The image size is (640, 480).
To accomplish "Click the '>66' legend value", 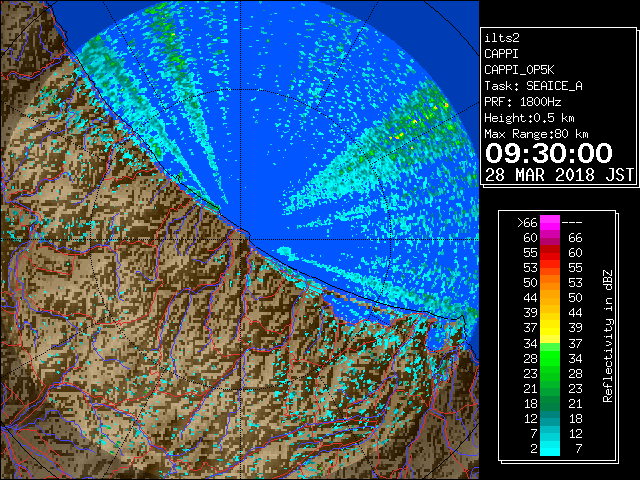I will click(527, 223).
